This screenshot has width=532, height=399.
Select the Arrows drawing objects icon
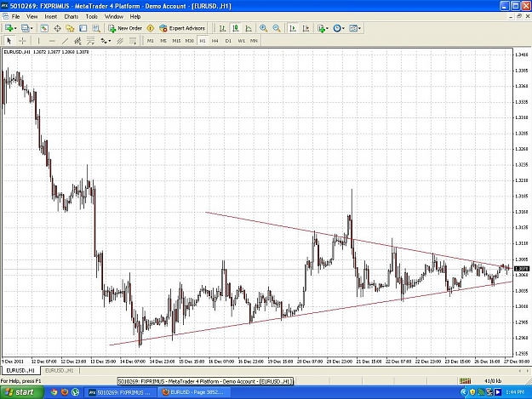pyautogui.click(x=104, y=41)
